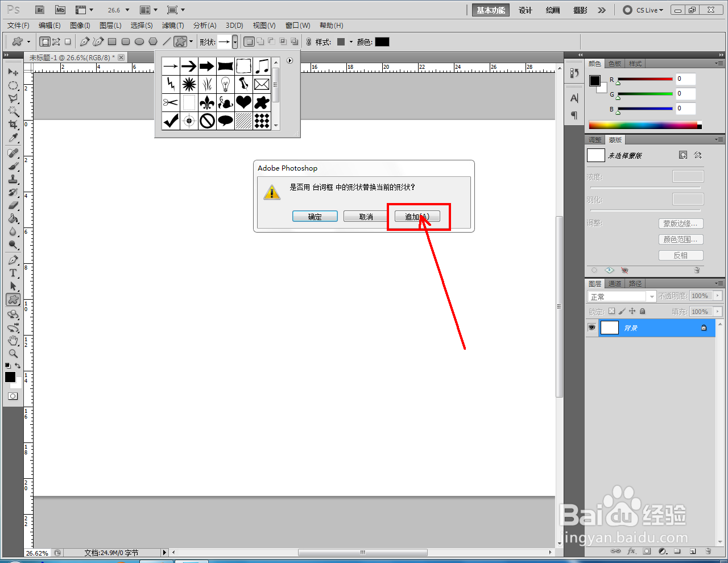Screen dimensions: 728x563
Task: Open the Color panel options menu
Action: (719, 63)
